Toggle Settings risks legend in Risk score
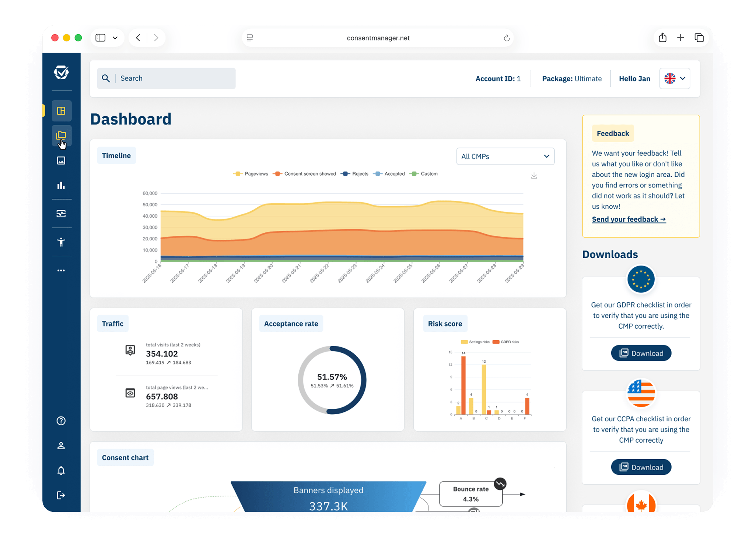Screen dimensions: 756x545 click(475, 342)
